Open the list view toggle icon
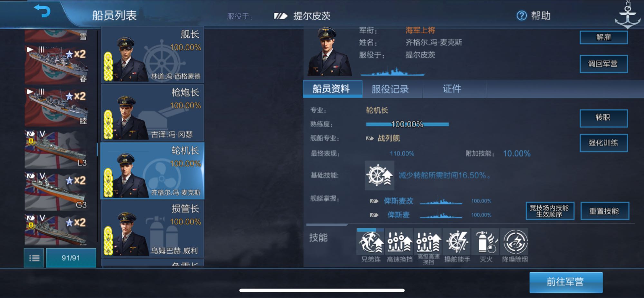644x298 pixels. (x=34, y=258)
